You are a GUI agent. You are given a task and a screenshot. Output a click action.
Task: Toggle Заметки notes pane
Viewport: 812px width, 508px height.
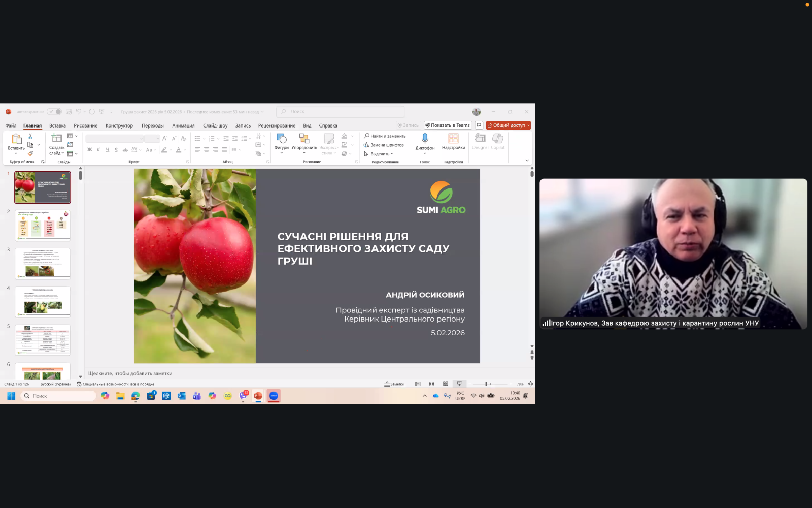point(394,384)
